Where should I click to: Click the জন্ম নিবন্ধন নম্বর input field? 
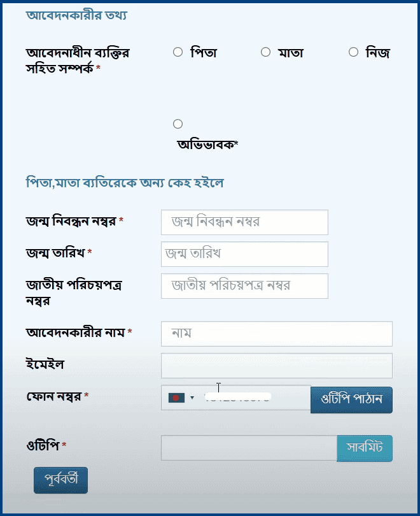pyautogui.click(x=244, y=222)
